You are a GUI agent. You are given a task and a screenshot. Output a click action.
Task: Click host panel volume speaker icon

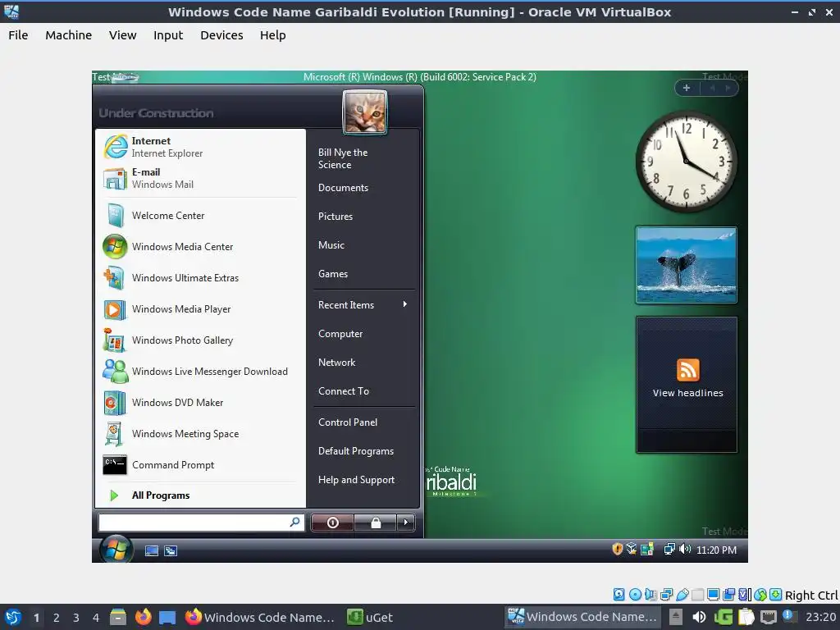coord(699,617)
